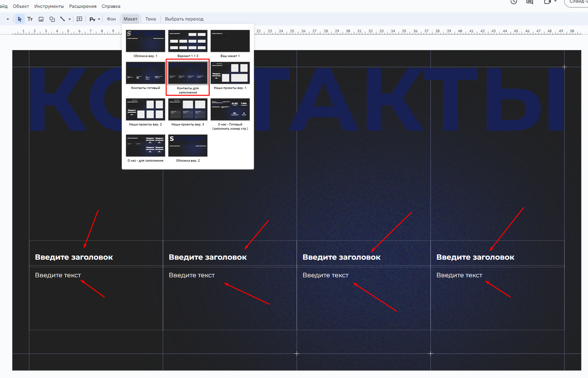Open the Расширения menu

click(x=83, y=6)
